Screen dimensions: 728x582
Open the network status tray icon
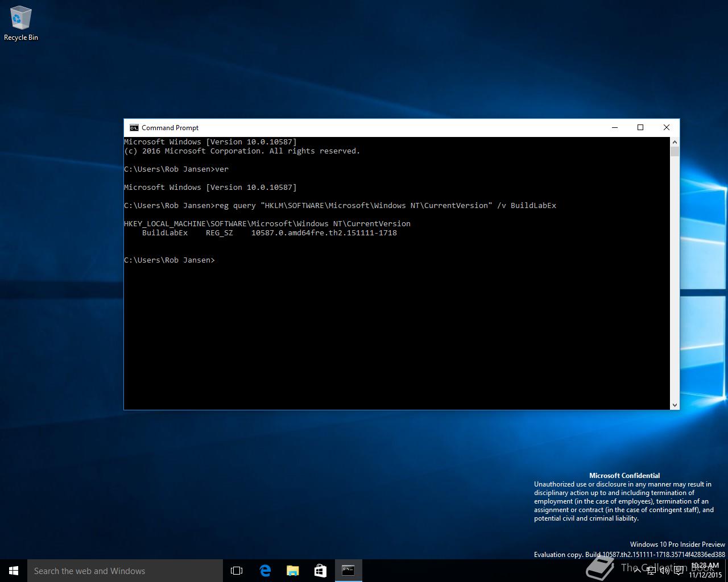click(x=652, y=571)
